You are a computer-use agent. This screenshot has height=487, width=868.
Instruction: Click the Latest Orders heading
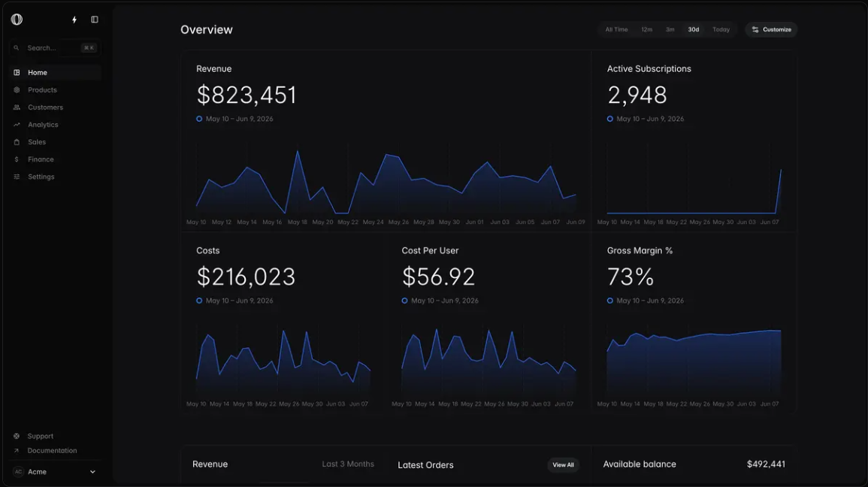(425, 465)
